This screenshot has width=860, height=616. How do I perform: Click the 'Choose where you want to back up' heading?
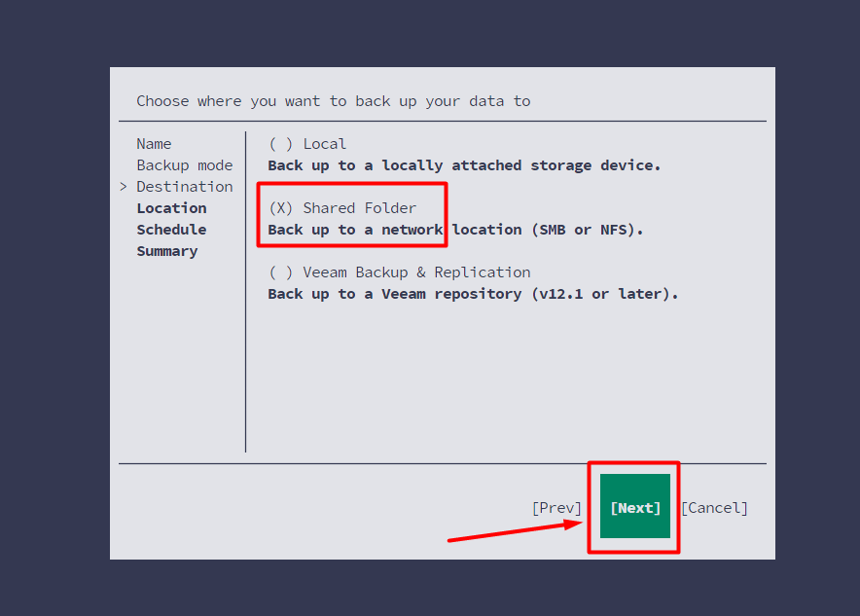333,101
